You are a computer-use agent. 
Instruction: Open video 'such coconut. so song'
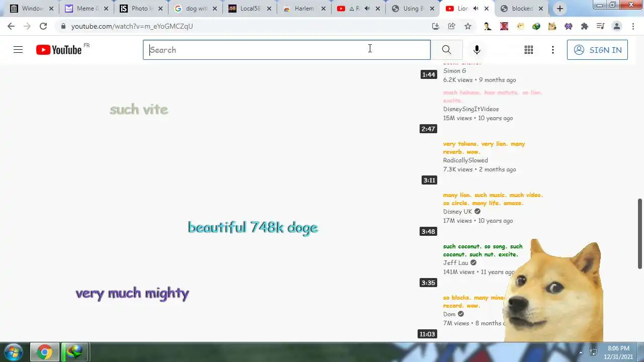click(x=482, y=250)
